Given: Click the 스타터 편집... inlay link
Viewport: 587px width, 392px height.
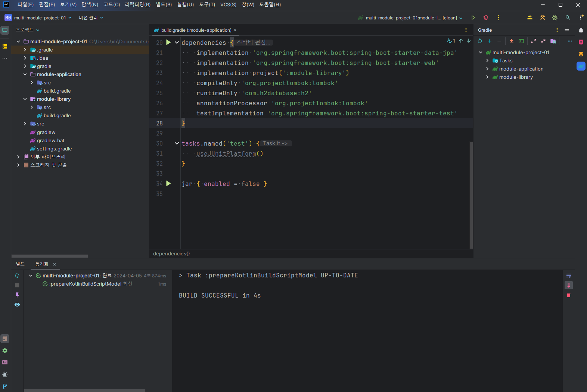Looking at the screenshot, I should [x=253, y=42].
